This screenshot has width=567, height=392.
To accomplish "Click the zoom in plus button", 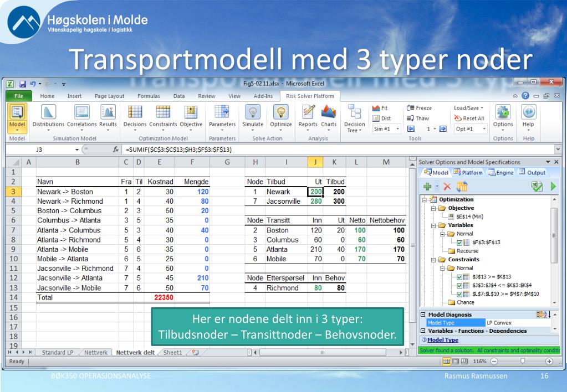I will 549,362.
